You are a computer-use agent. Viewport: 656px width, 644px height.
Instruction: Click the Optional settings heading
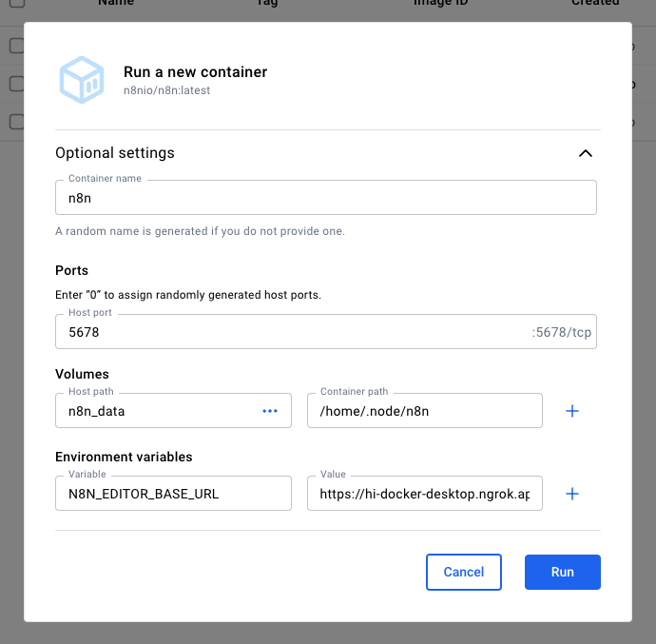click(115, 153)
